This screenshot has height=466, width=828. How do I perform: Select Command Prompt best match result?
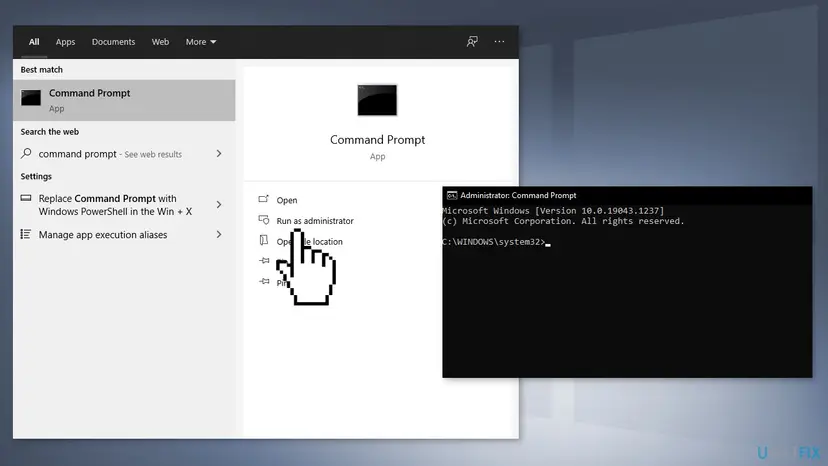tap(124, 100)
